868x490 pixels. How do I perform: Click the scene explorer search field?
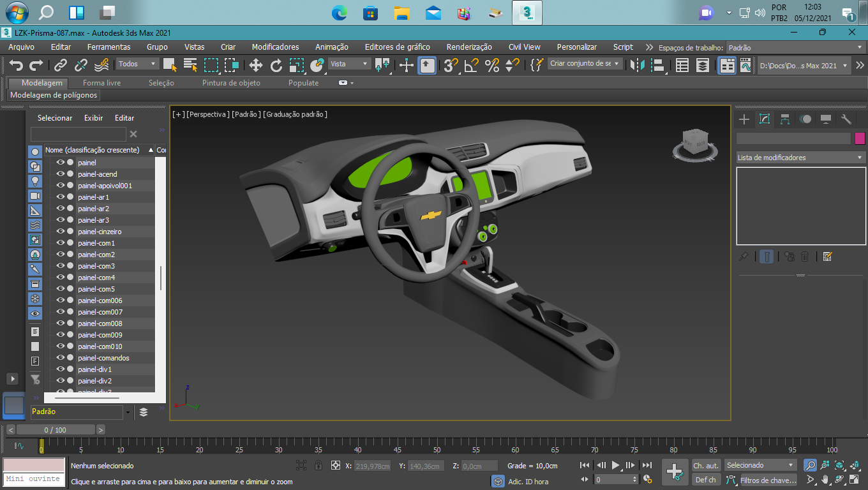point(79,134)
